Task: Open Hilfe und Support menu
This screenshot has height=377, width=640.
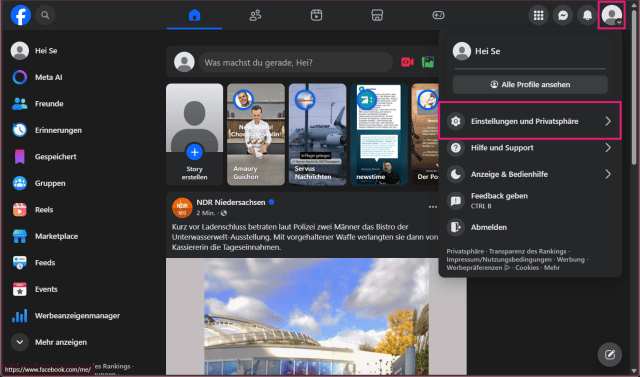Action: point(530,148)
